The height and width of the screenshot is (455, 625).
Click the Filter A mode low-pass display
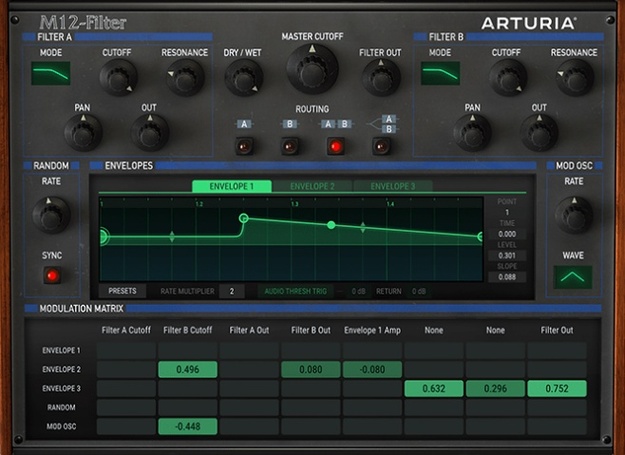(51, 73)
